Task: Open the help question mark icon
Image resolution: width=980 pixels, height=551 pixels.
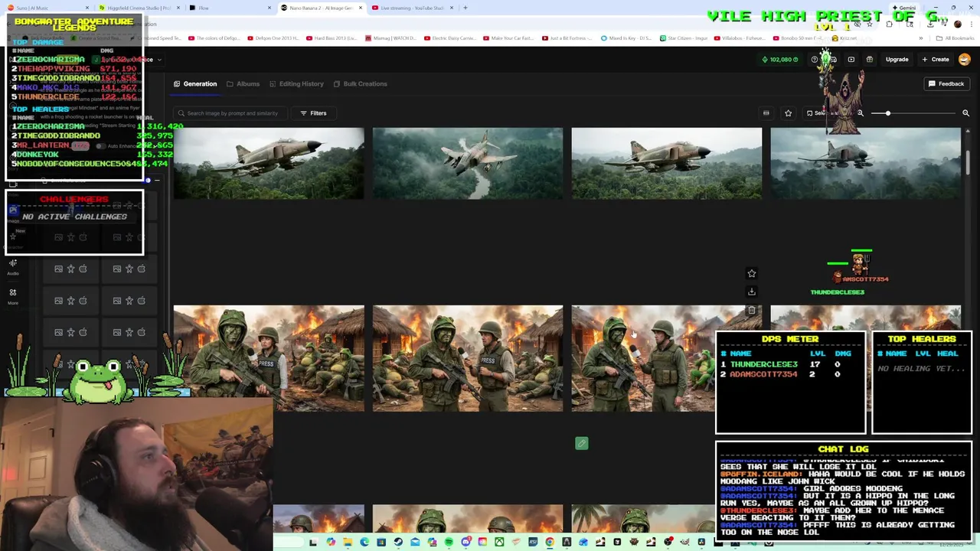Action: point(815,59)
